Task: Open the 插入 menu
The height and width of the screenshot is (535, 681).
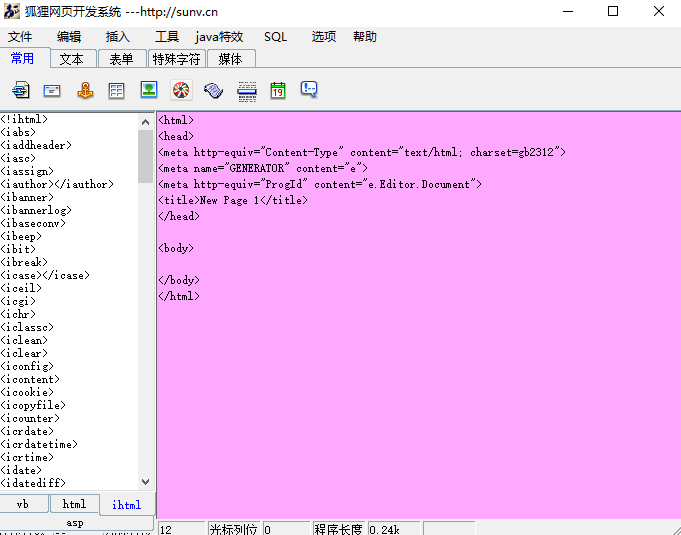Action: [x=118, y=36]
